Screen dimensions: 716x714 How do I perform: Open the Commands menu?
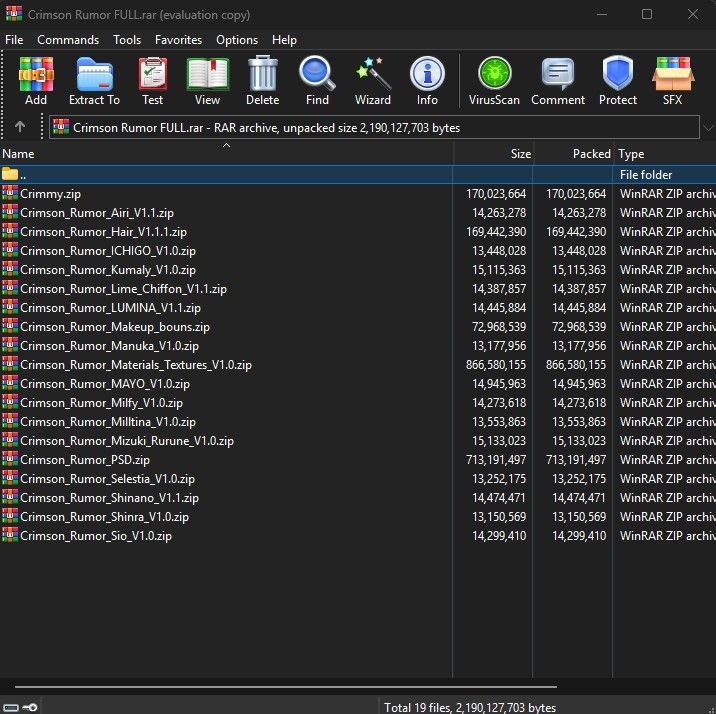(x=68, y=40)
